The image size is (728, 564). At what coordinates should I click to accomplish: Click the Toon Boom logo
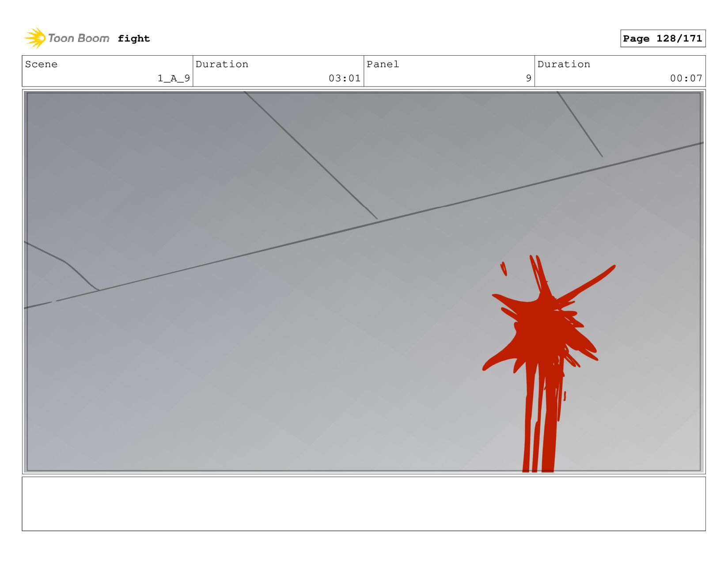[66, 38]
